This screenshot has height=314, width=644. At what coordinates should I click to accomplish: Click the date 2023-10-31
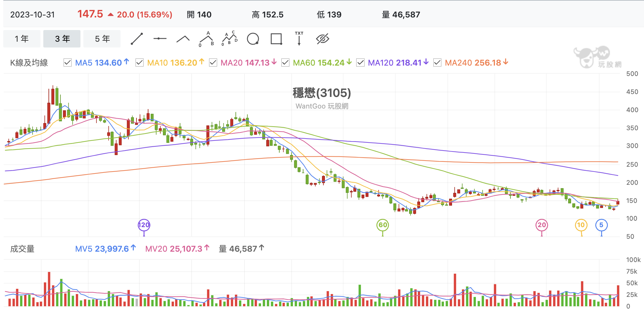[x=33, y=15]
